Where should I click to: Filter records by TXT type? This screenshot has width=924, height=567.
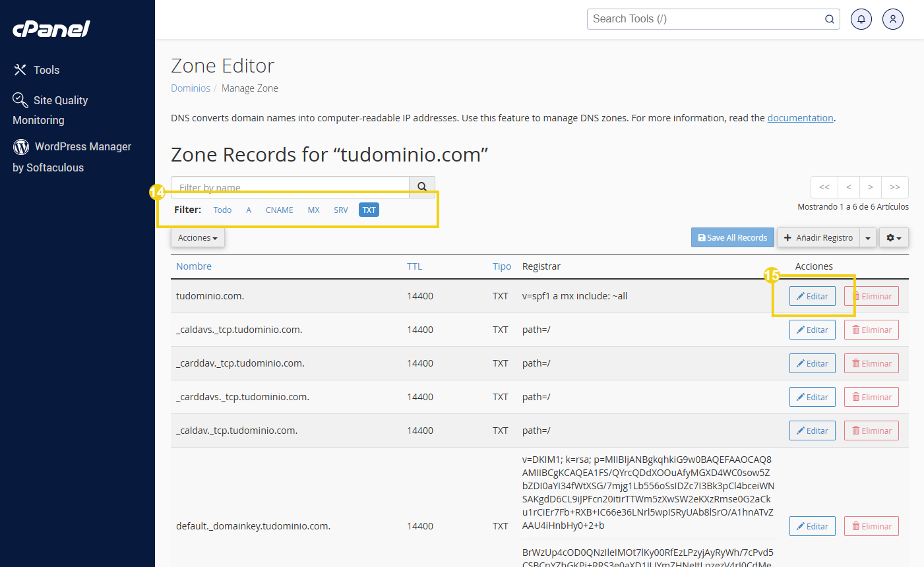369,210
